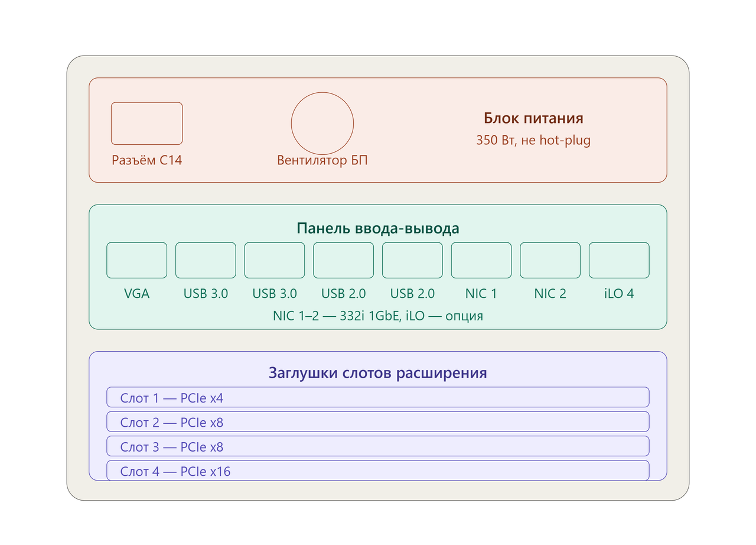The height and width of the screenshot is (545, 756).
Task: Select the 'Слот 3 — PCIe x8' slot cover
Action: click(378, 446)
